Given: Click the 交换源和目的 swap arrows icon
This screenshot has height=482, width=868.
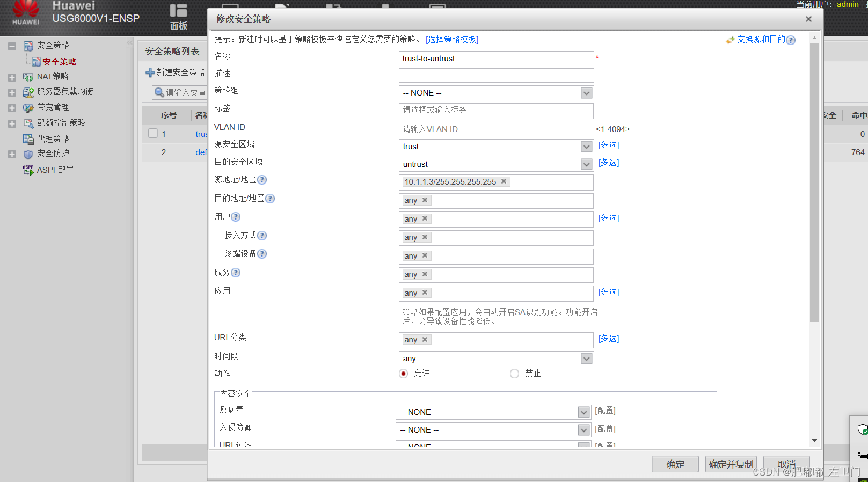Looking at the screenshot, I should [x=730, y=40].
